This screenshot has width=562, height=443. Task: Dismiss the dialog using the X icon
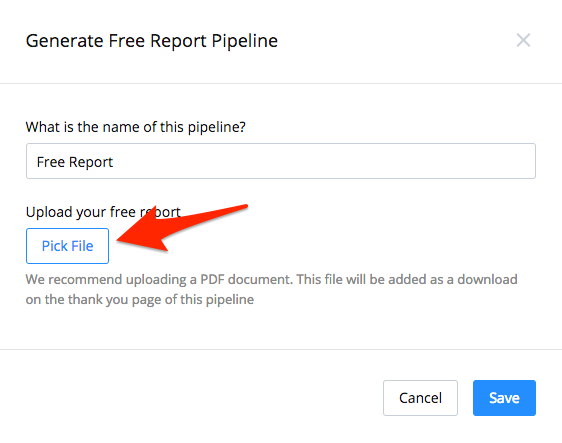[523, 40]
